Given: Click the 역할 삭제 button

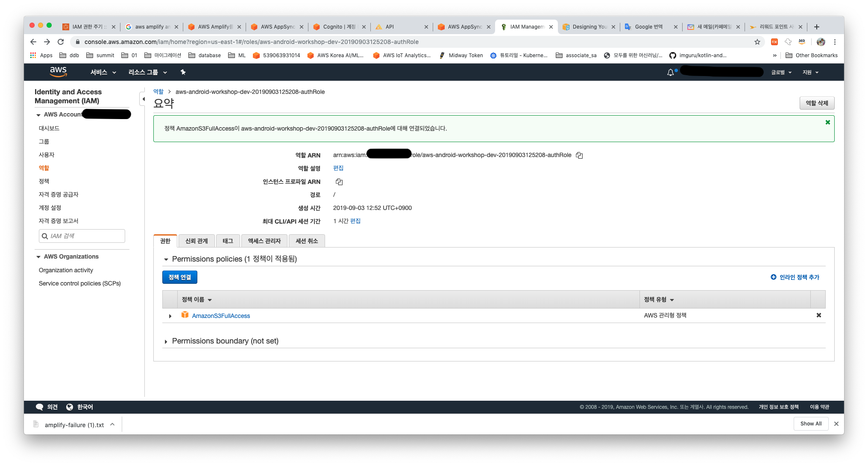Looking at the screenshot, I should 816,103.
